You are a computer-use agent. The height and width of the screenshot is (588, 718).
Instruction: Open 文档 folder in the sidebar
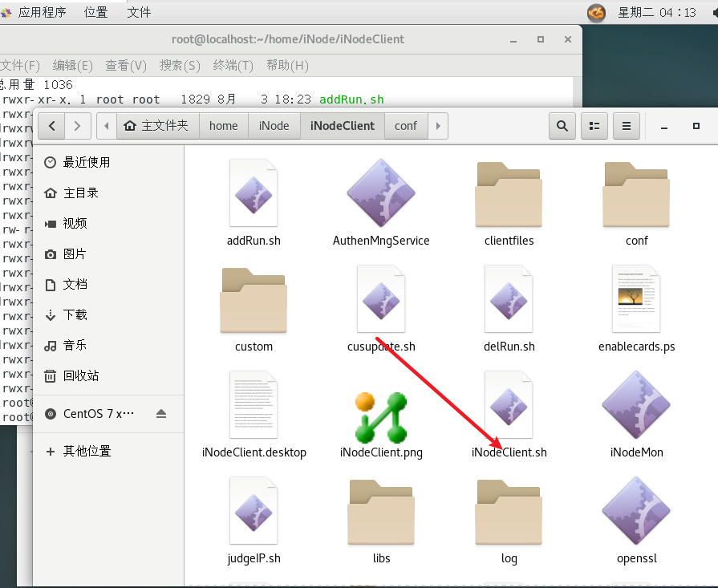[108, 285]
